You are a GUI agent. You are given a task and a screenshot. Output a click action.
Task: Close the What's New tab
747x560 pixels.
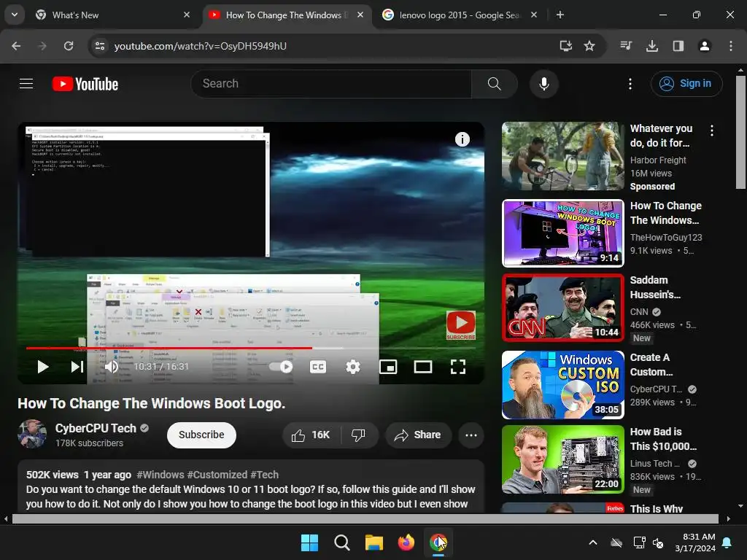pos(187,15)
